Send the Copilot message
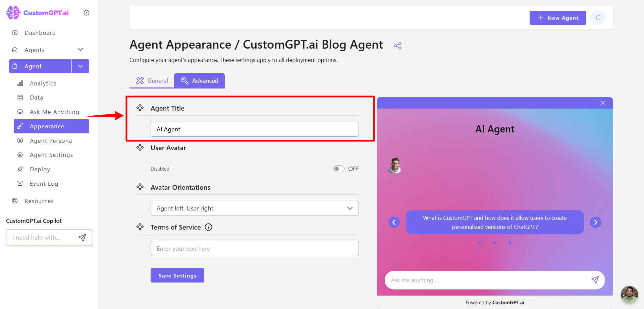This screenshot has height=309, width=644. [82, 238]
